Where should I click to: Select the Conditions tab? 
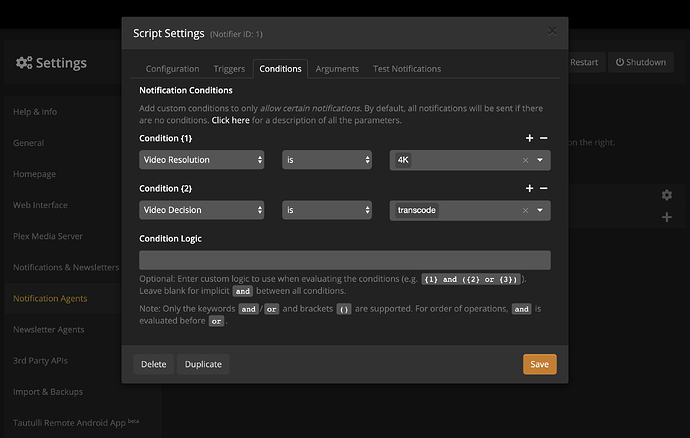(x=280, y=69)
